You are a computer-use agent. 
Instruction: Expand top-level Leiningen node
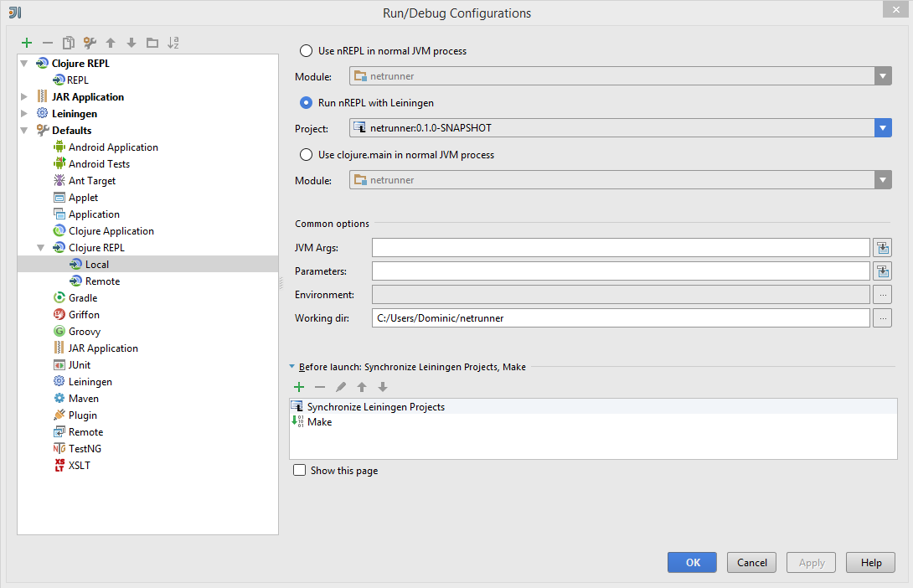click(24, 114)
